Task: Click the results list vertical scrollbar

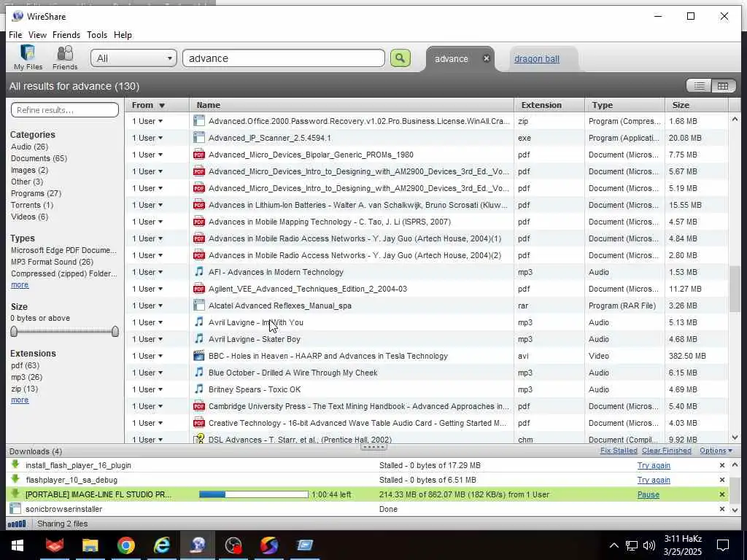Action: pos(734,289)
